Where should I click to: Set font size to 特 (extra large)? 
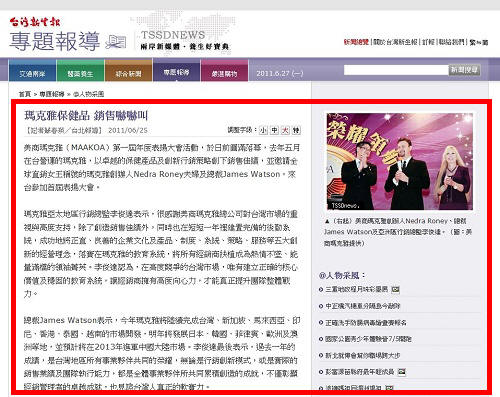(296, 130)
